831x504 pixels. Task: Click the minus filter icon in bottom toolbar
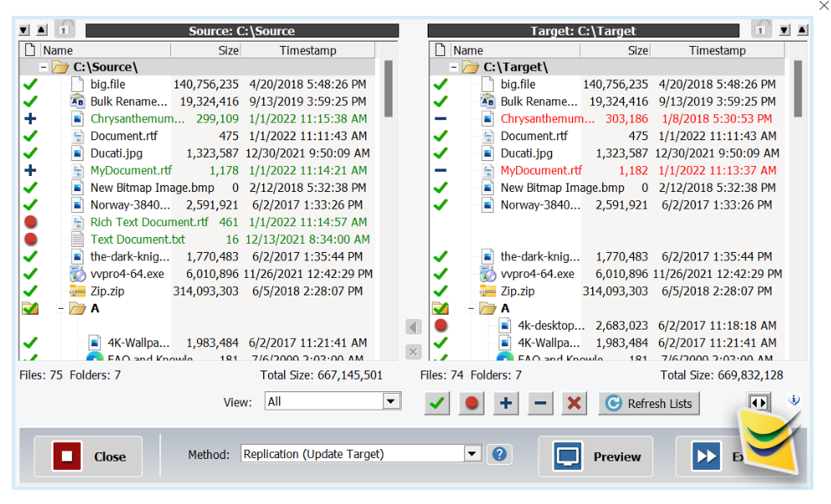pos(540,403)
